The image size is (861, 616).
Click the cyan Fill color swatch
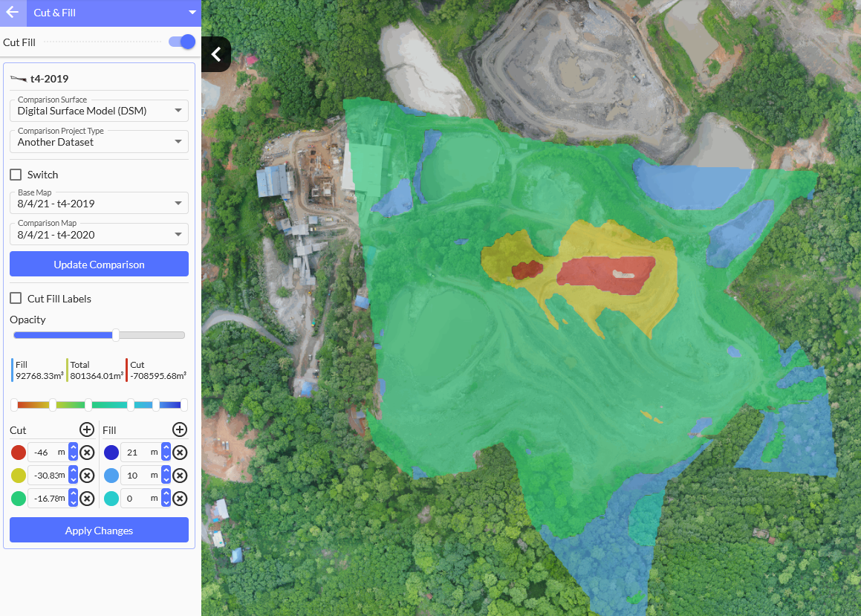click(111, 499)
